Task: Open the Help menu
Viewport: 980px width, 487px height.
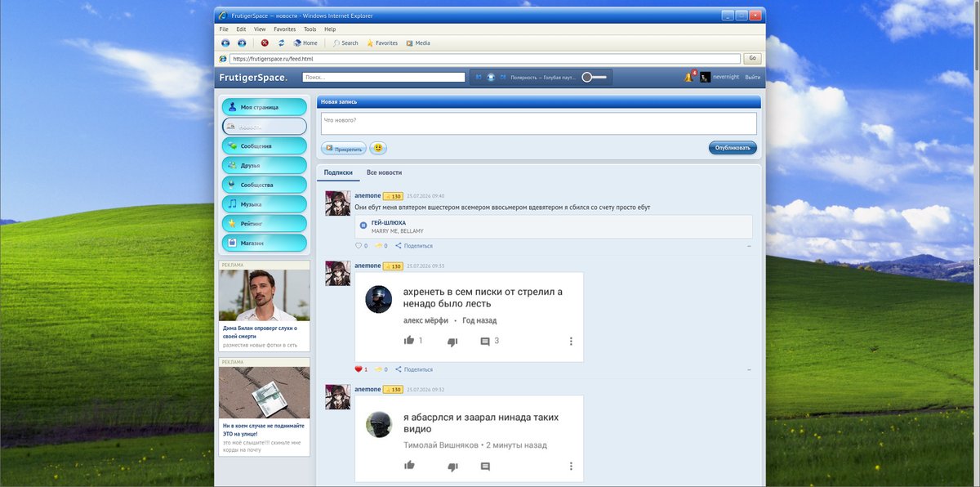Action: click(330, 29)
